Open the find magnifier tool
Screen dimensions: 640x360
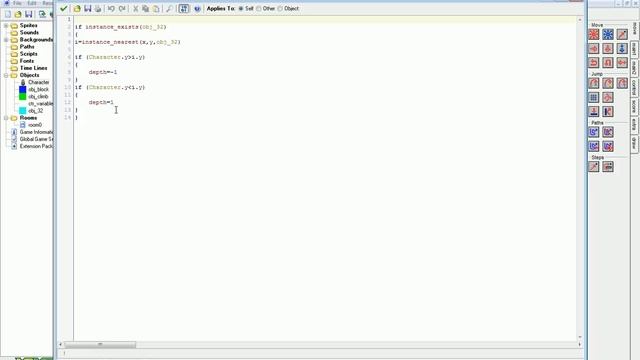pyautogui.click(x=169, y=9)
